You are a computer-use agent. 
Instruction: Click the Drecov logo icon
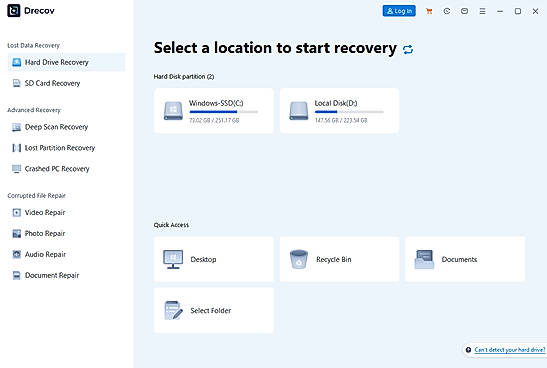[x=14, y=10]
